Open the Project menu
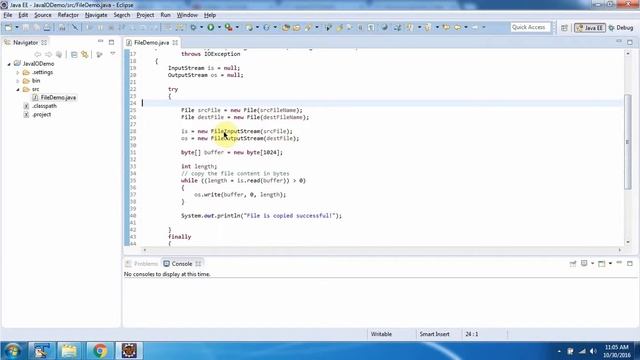The width and height of the screenshot is (640, 360). pyautogui.click(x=145, y=15)
